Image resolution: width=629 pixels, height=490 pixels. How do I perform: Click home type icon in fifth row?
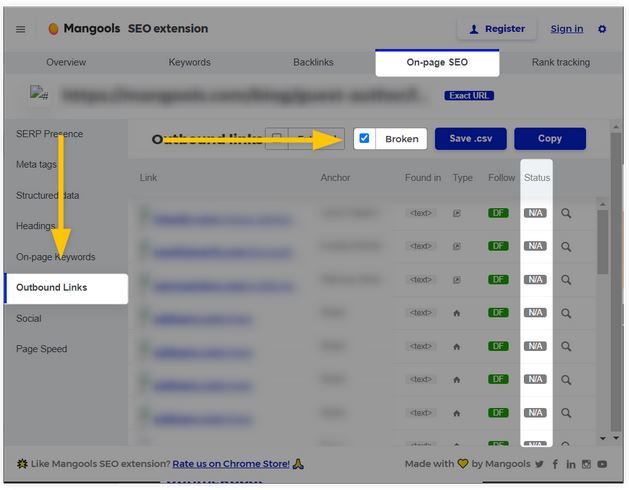pos(457,346)
